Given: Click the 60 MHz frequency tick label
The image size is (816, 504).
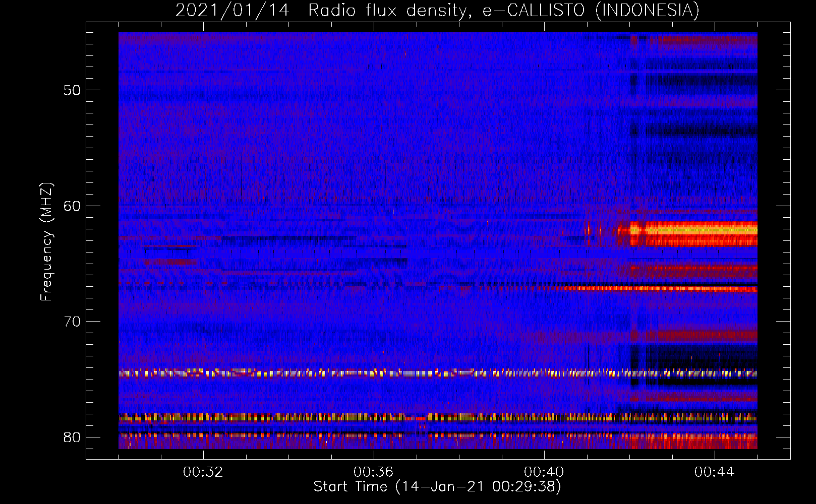Looking at the screenshot, I should pyautogui.click(x=72, y=206).
